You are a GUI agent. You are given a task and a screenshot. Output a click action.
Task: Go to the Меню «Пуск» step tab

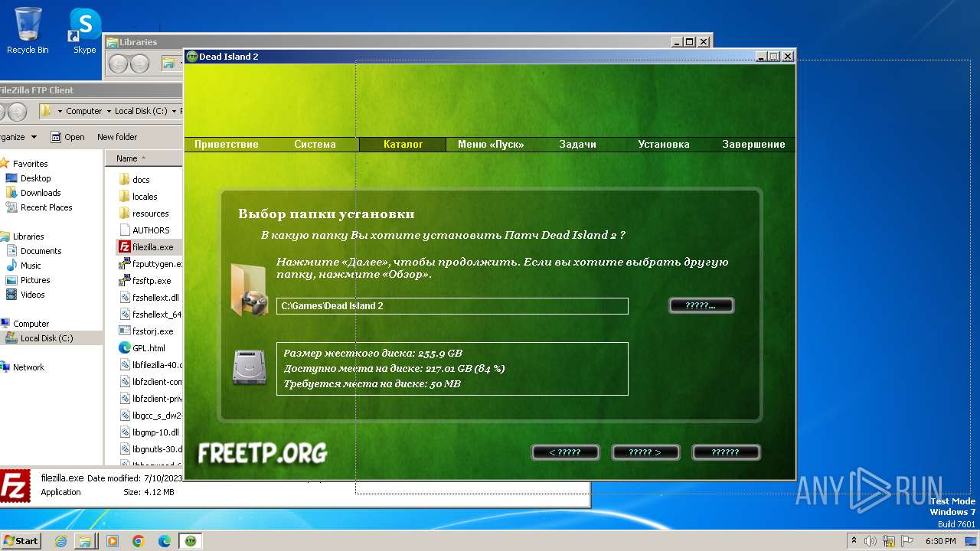[491, 144]
